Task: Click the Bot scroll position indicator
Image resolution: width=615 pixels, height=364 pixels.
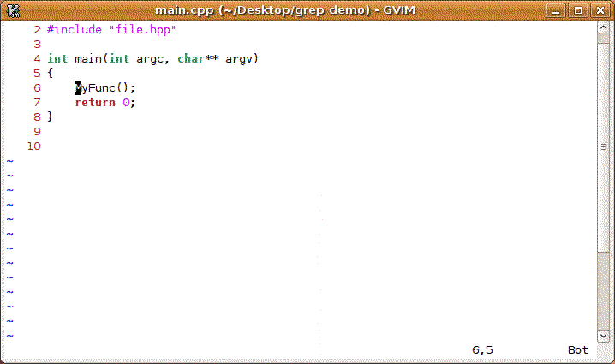Action: (577, 350)
